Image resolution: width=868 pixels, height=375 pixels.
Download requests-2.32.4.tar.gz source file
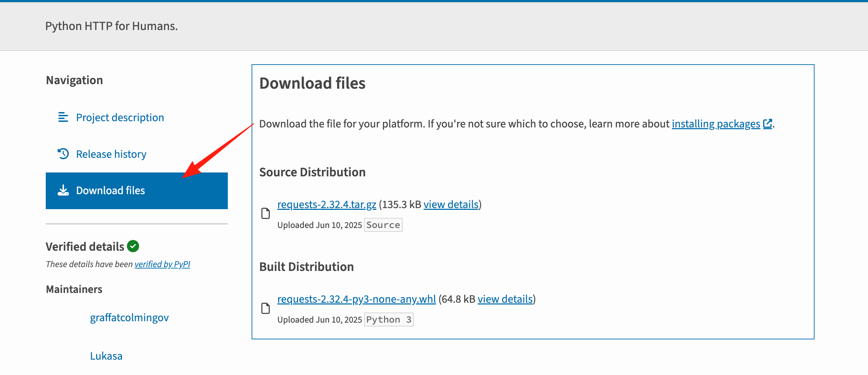(x=326, y=204)
